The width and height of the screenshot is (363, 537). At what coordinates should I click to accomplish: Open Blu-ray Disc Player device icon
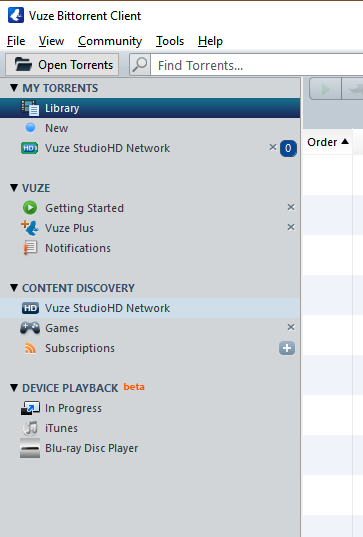(30, 448)
